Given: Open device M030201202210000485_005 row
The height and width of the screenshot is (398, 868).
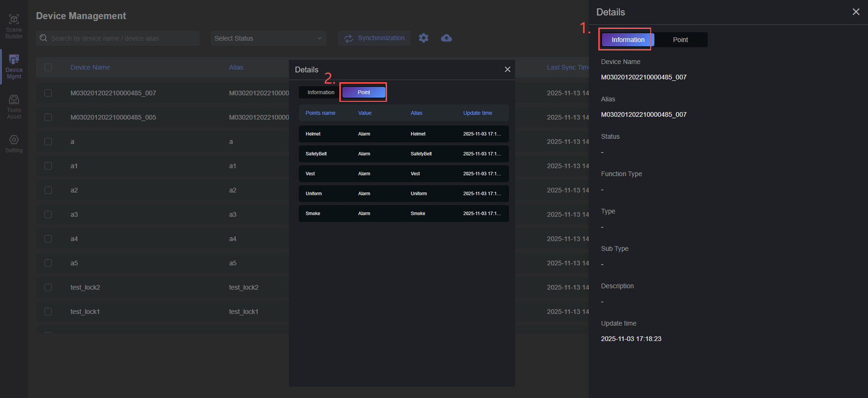Looking at the screenshot, I should click(113, 117).
